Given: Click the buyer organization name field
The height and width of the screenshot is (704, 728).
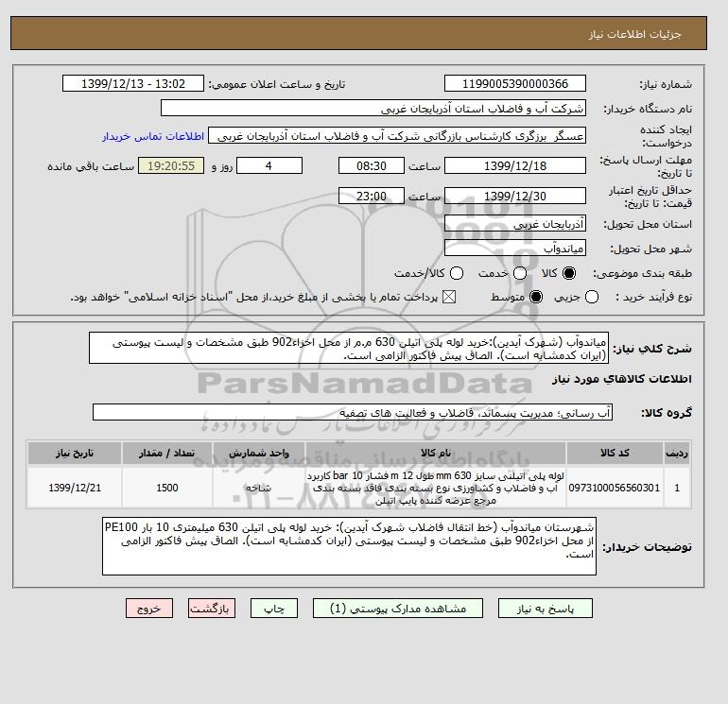Looking at the screenshot, I should click(x=373, y=109).
